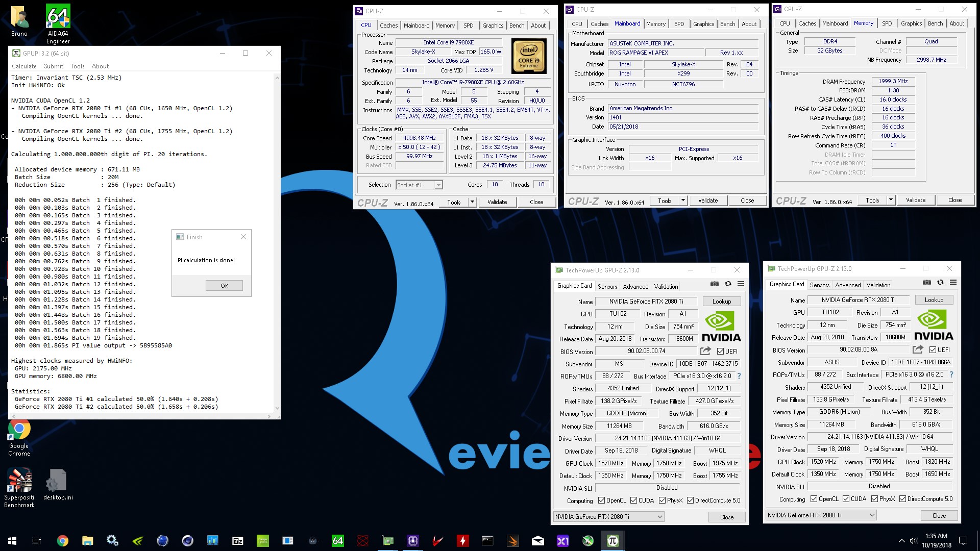Click the GPUPI horizontal scrollbar
Viewport: 980px width, 551px height.
click(x=141, y=416)
